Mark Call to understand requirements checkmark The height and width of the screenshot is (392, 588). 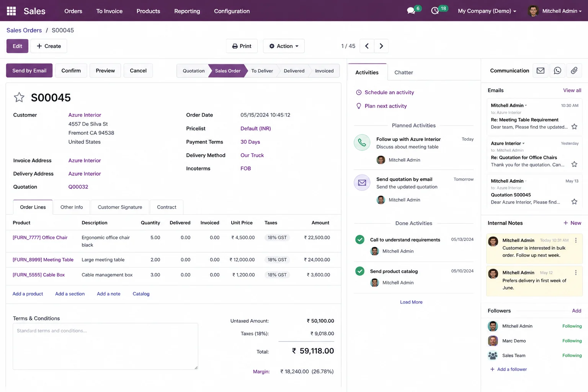pyautogui.click(x=360, y=240)
